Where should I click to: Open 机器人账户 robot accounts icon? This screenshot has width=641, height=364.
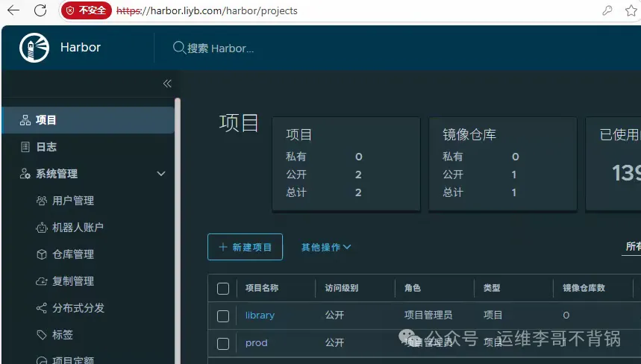(x=42, y=228)
